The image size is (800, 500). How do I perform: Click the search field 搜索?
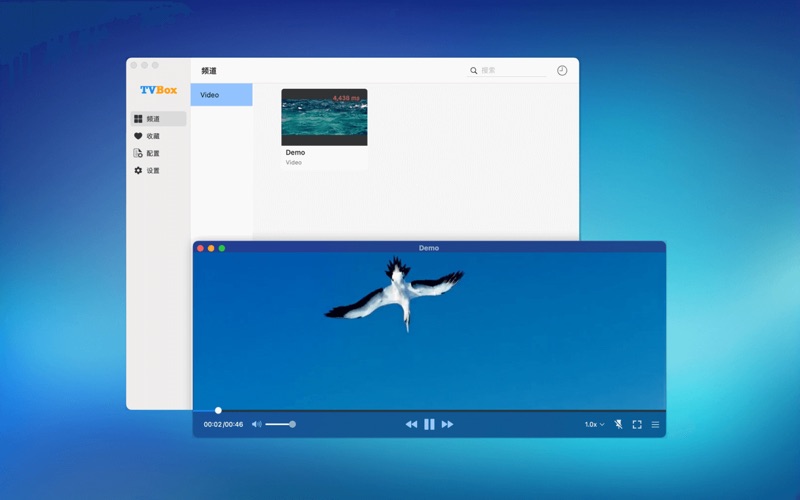[x=512, y=71]
